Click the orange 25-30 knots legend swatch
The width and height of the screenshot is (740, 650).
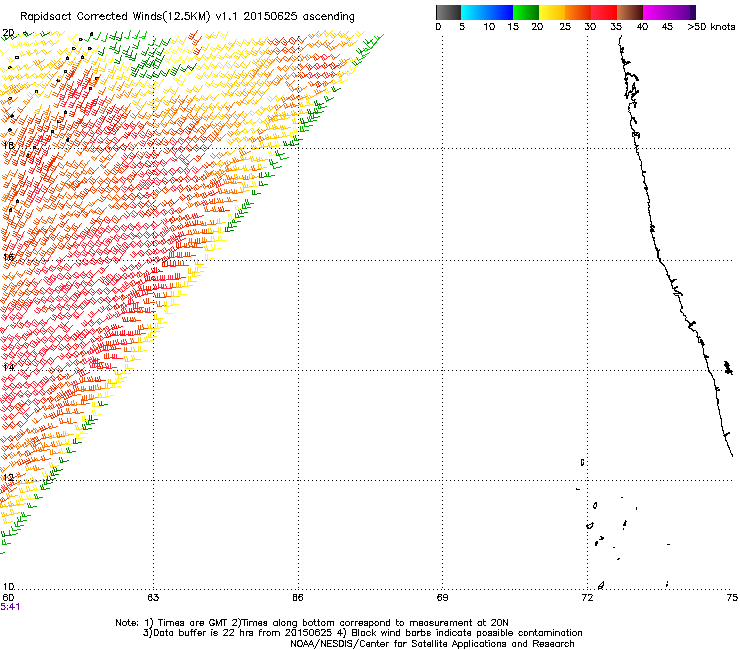[578, 12]
